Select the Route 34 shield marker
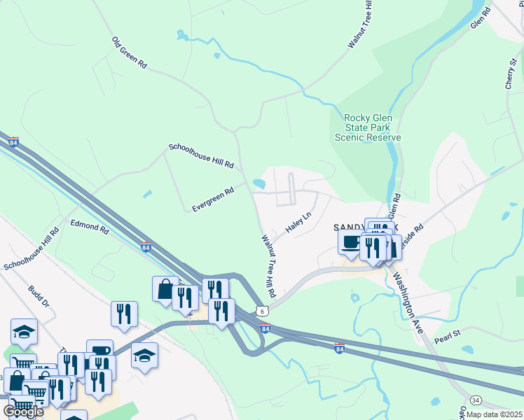The height and width of the screenshot is (420, 524). tap(476, 400)
